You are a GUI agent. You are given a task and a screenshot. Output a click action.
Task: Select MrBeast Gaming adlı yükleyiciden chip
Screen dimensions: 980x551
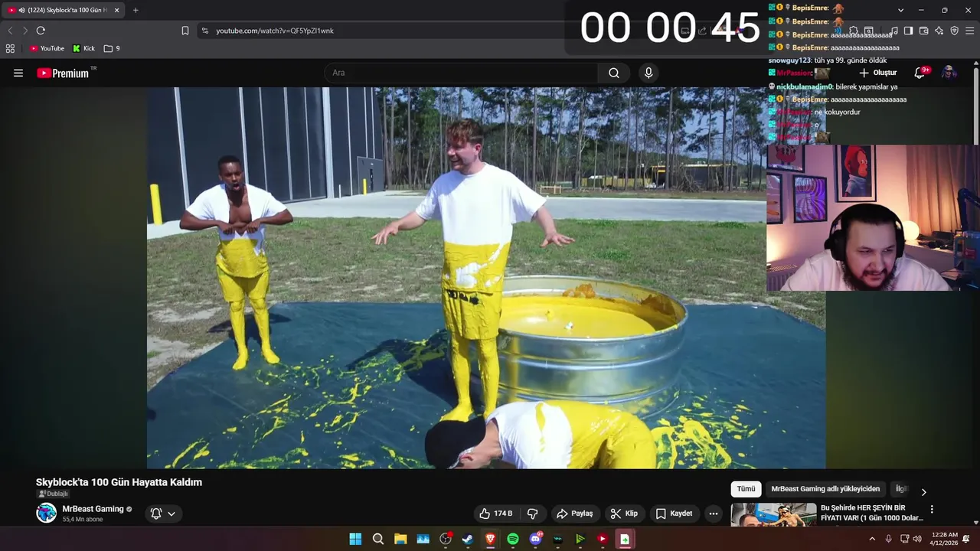(x=825, y=489)
